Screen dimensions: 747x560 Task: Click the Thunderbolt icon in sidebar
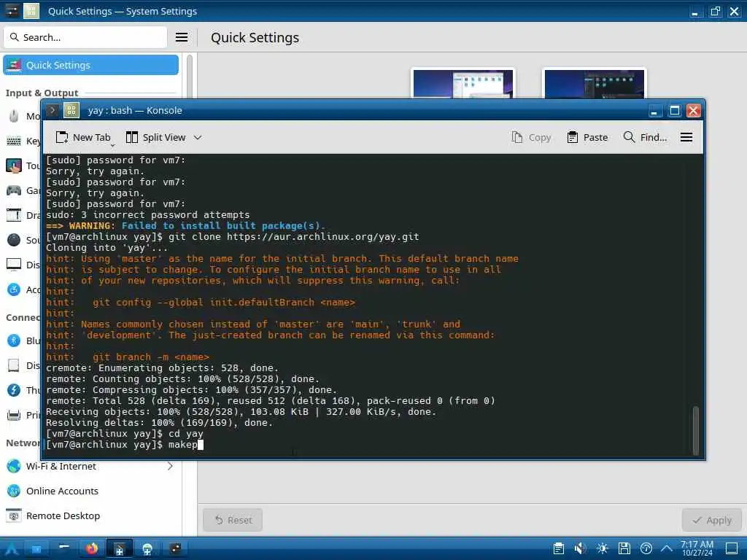click(14, 390)
